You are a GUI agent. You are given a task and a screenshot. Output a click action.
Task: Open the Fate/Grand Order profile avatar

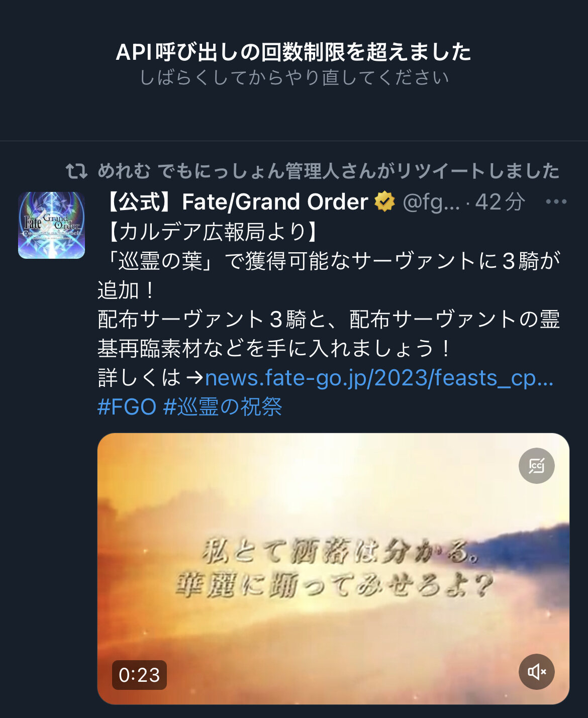[x=51, y=225]
